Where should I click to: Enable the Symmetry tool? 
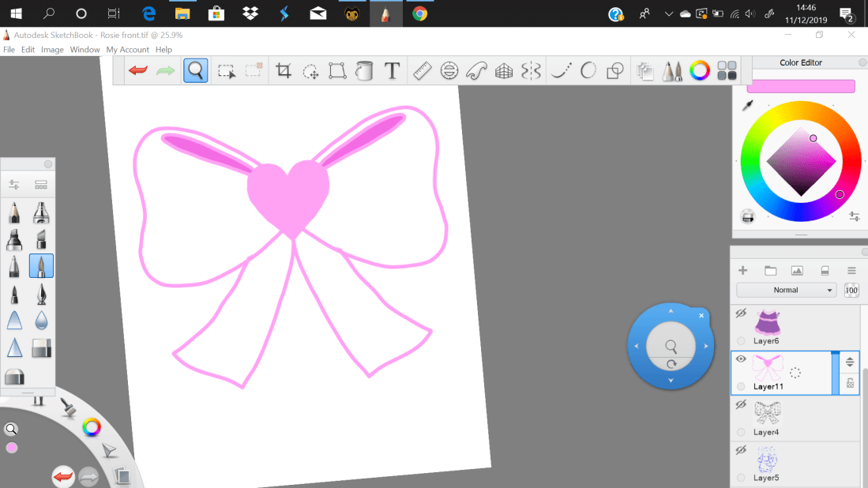tap(531, 71)
